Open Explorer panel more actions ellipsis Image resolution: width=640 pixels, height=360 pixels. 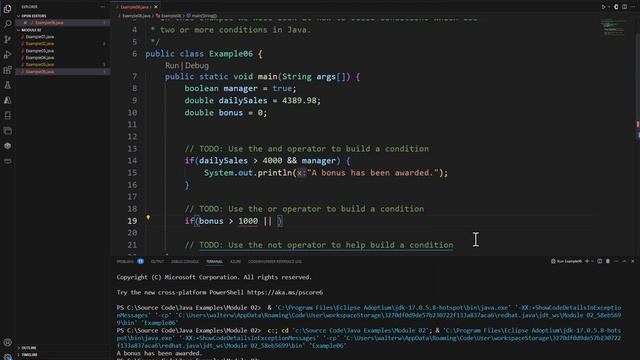(x=102, y=7)
